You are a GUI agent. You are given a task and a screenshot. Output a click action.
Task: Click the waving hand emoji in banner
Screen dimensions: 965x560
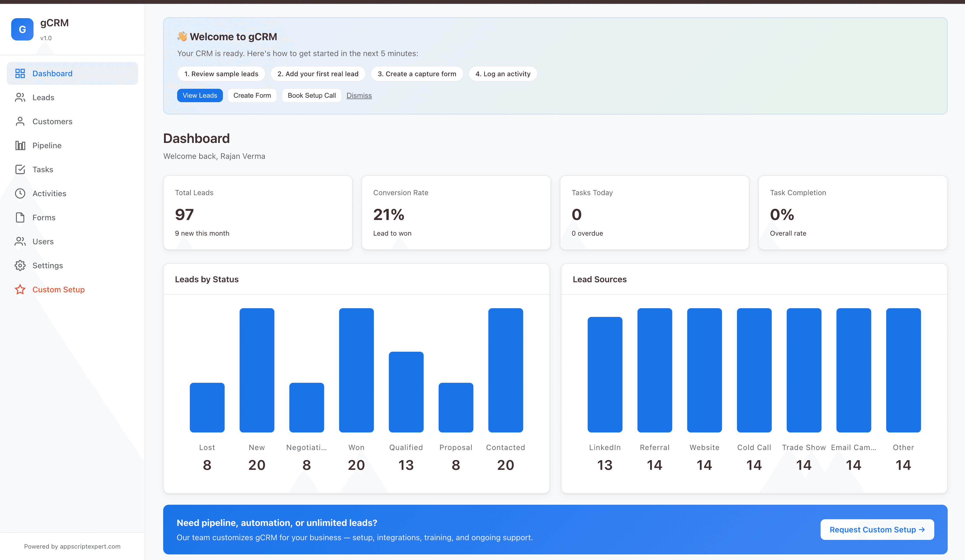pos(182,36)
